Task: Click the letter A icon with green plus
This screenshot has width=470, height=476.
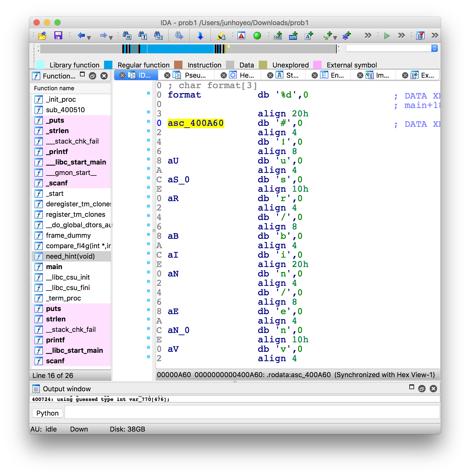Action: [x=309, y=35]
